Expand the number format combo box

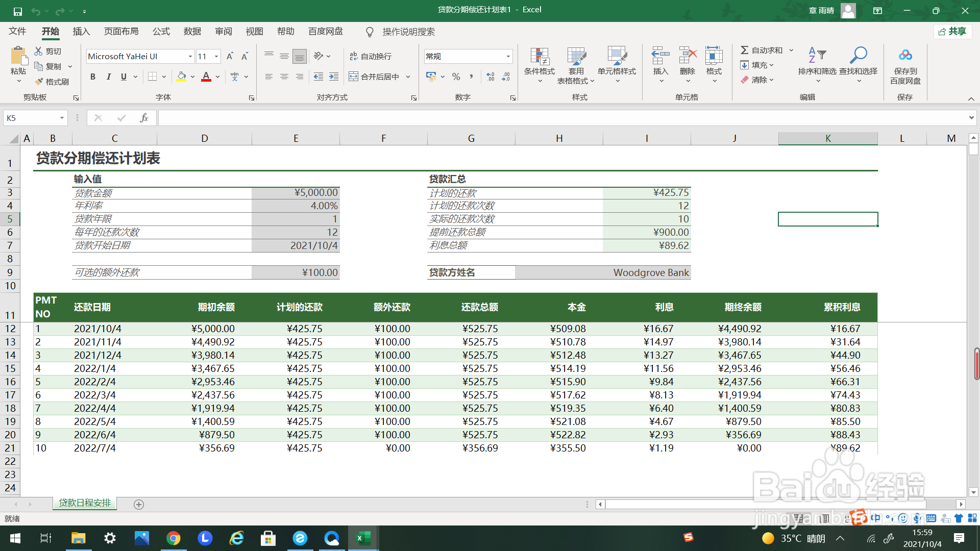coord(508,56)
